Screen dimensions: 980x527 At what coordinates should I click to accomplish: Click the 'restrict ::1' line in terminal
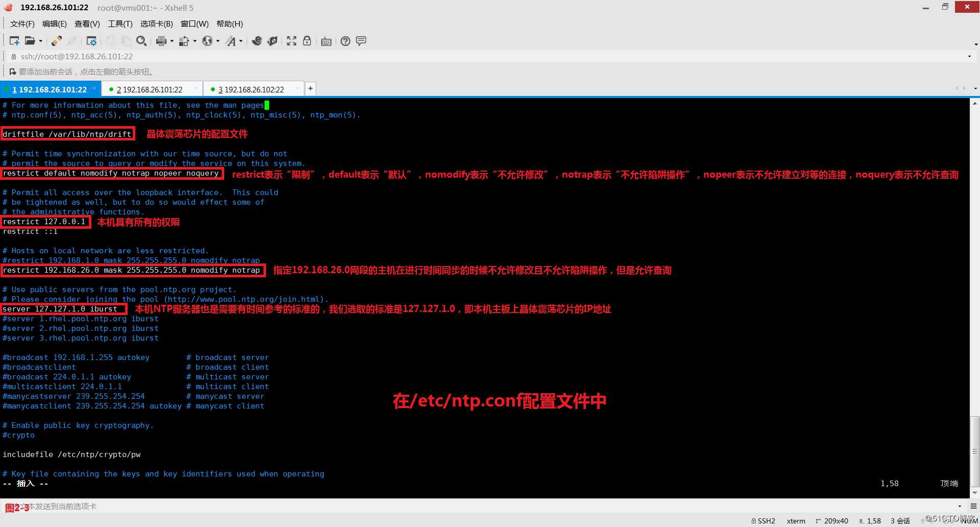coord(30,231)
